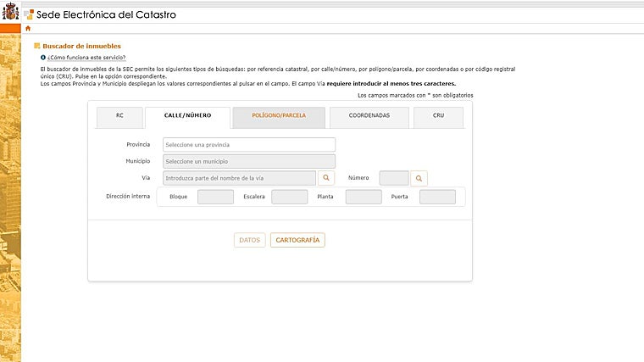The image size is (644, 362).
Task: Click the search magnifier next to Vía field
Action: (x=326, y=178)
